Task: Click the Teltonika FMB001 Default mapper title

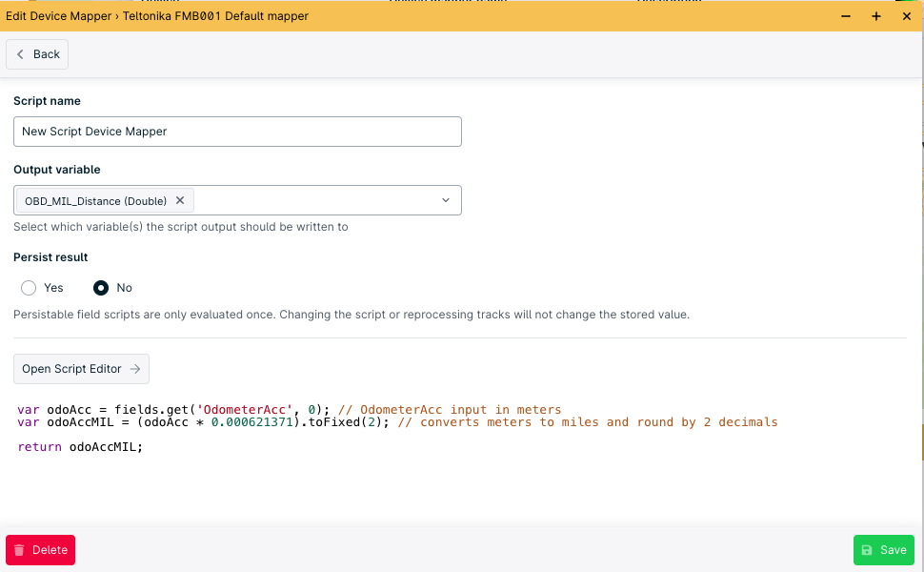Action: (x=215, y=16)
